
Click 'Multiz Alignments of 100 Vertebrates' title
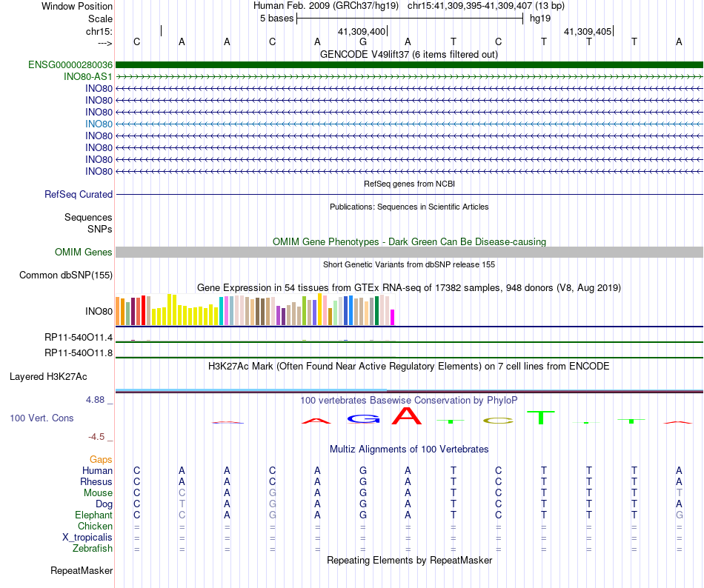click(409, 450)
